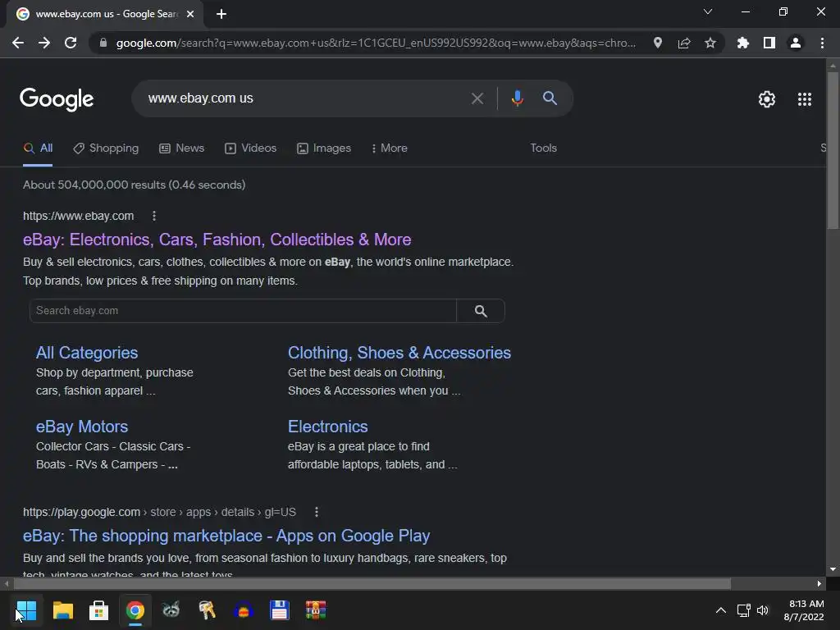Open the location permission icon in the address bar
840x630 pixels.
pyautogui.click(x=658, y=43)
